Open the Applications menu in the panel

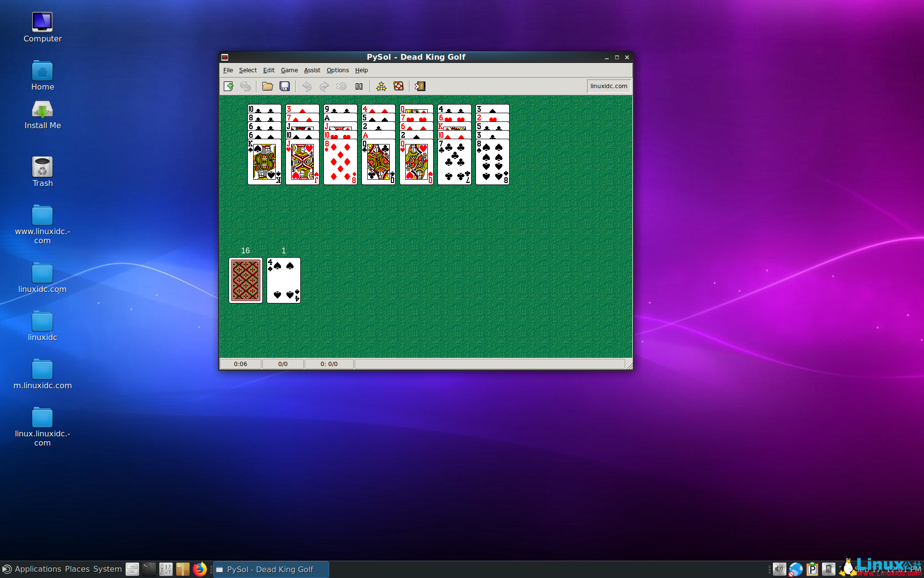tap(32, 569)
